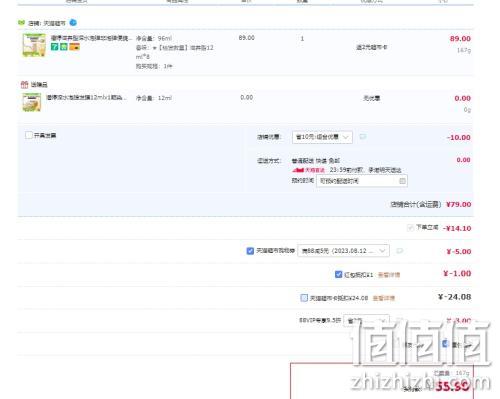
Task: Expand the 省10元 store discount dropdown
Action: point(322,137)
